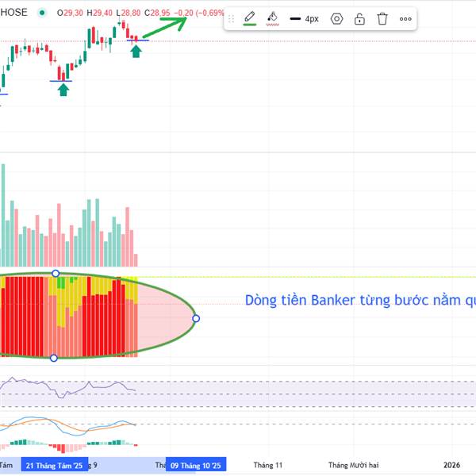This screenshot has width=476, height=476.
Task: Select the green trend arrow drawing
Action: click(166, 27)
